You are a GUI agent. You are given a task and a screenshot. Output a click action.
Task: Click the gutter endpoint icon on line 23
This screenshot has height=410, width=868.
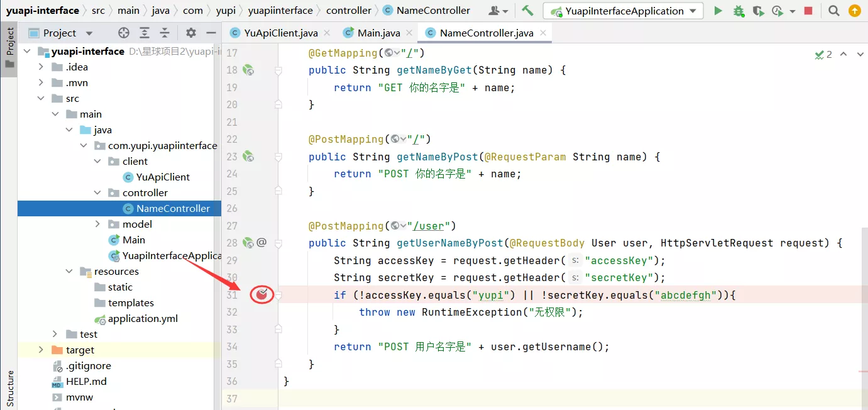click(x=248, y=157)
